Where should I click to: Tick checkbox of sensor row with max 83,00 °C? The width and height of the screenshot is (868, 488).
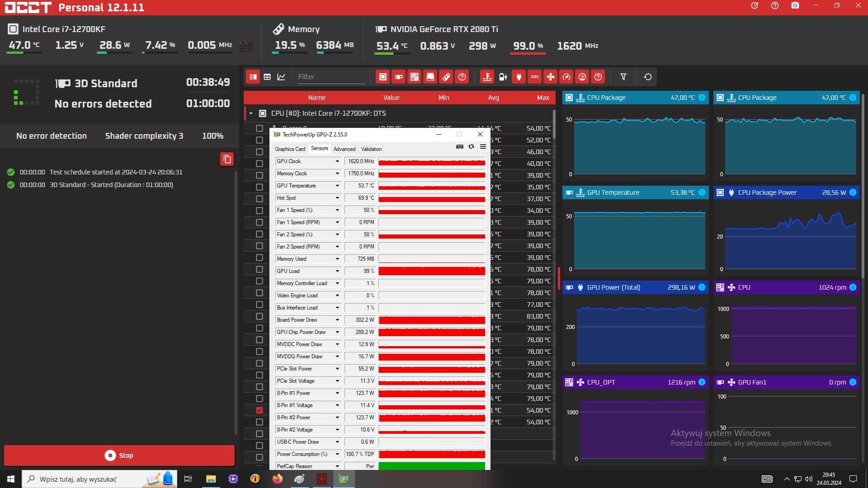[259, 316]
